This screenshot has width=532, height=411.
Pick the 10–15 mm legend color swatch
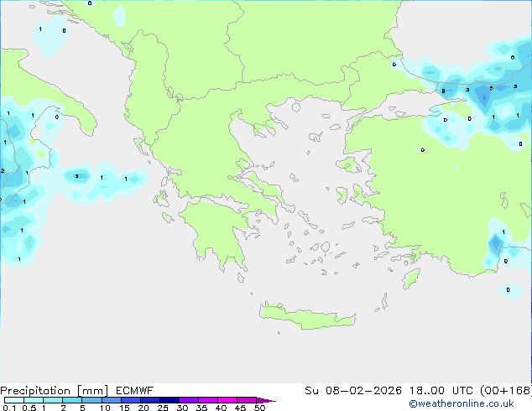coord(111,400)
